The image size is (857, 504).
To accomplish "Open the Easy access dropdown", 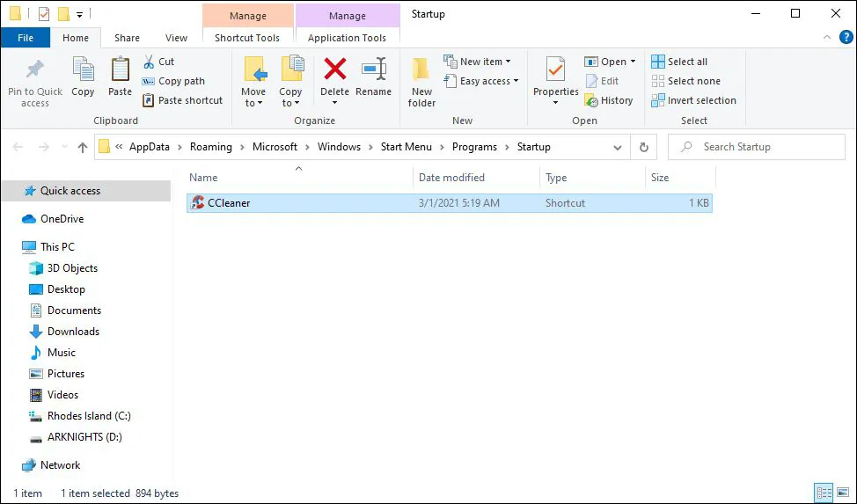I will pos(481,81).
